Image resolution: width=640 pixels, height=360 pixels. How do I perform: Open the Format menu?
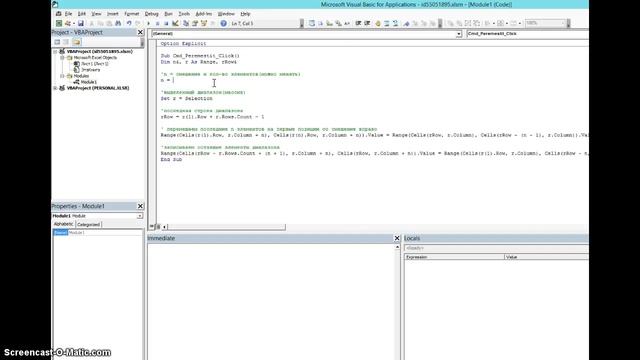131,14
